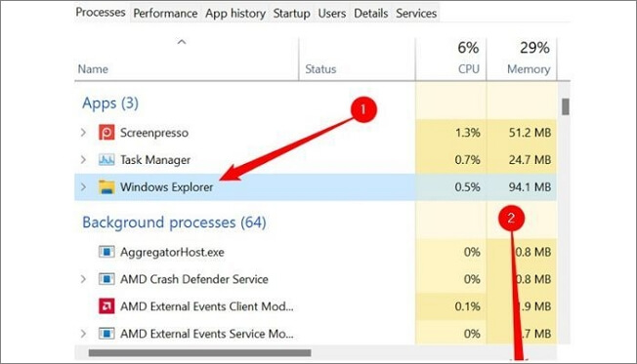637x364 pixels.
Task: Click the Screenpresso app icon
Action: pyautogui.click(x=106, y=133)
